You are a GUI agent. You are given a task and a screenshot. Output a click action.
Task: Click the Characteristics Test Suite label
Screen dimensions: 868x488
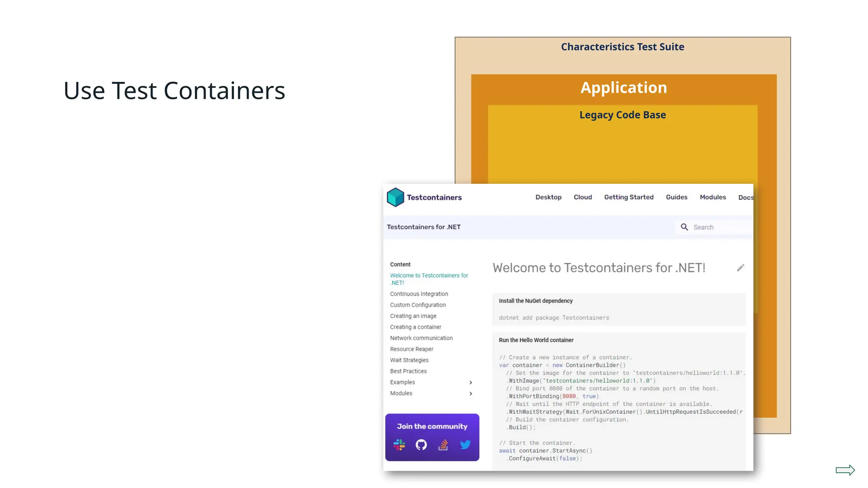[x=622, y=47]
